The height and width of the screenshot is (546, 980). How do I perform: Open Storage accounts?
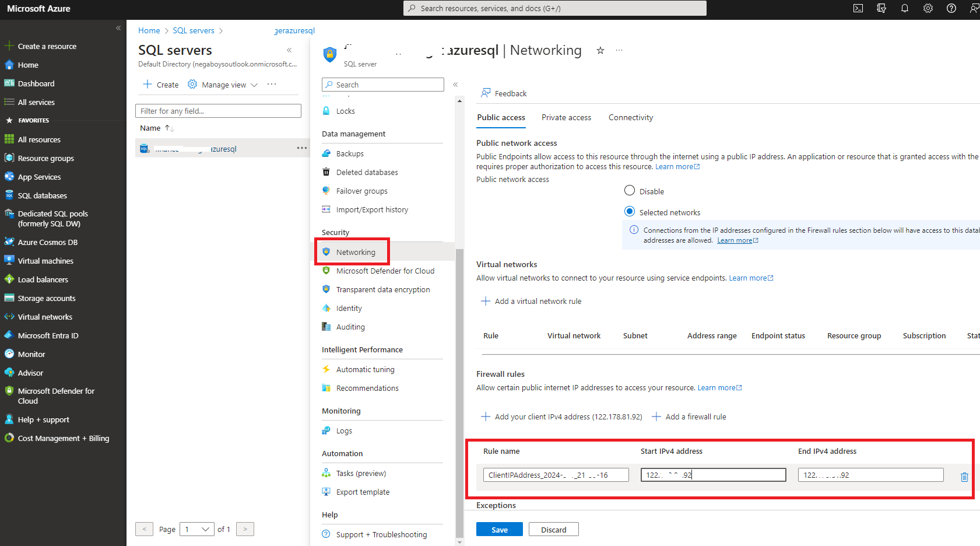47,298
